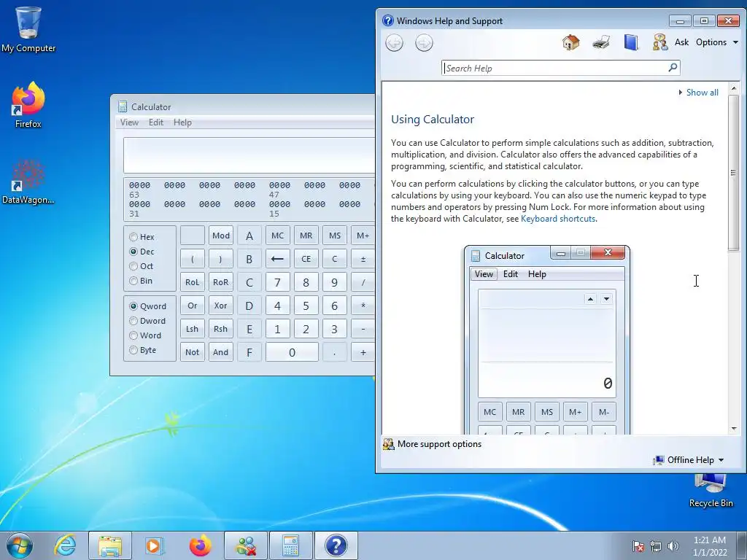
Task: Open Action Center flag tray icon
Action: pyautogui.click(x=638, y=546)
